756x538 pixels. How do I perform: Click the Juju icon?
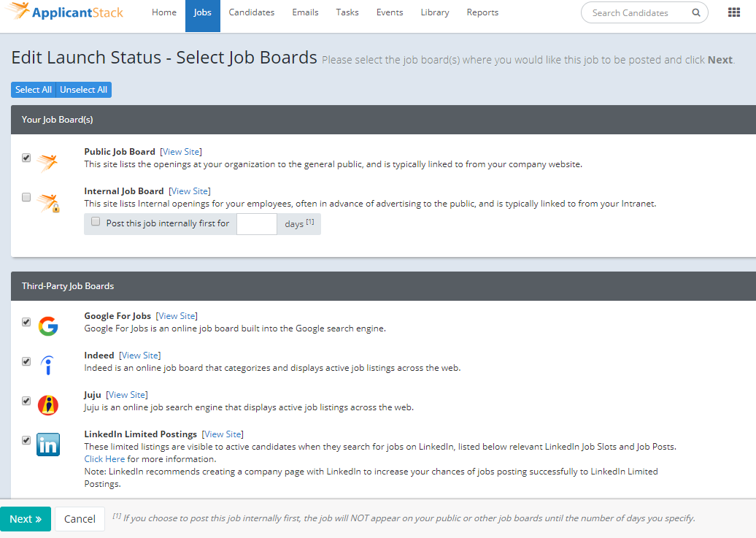click(47, 405)
